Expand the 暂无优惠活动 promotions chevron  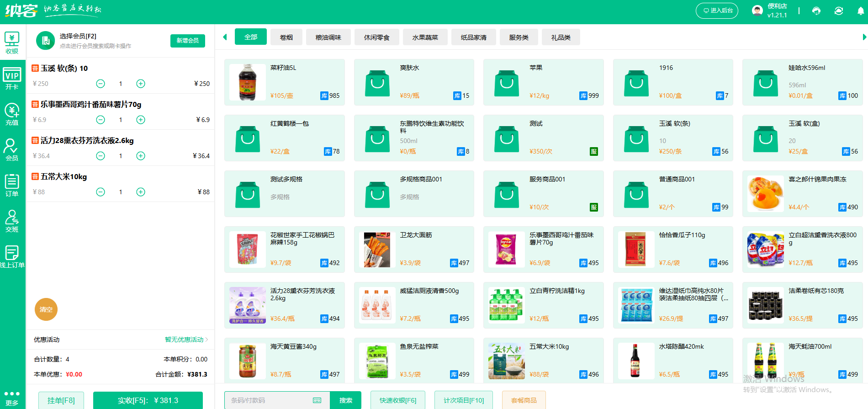[x=206, y=340]
